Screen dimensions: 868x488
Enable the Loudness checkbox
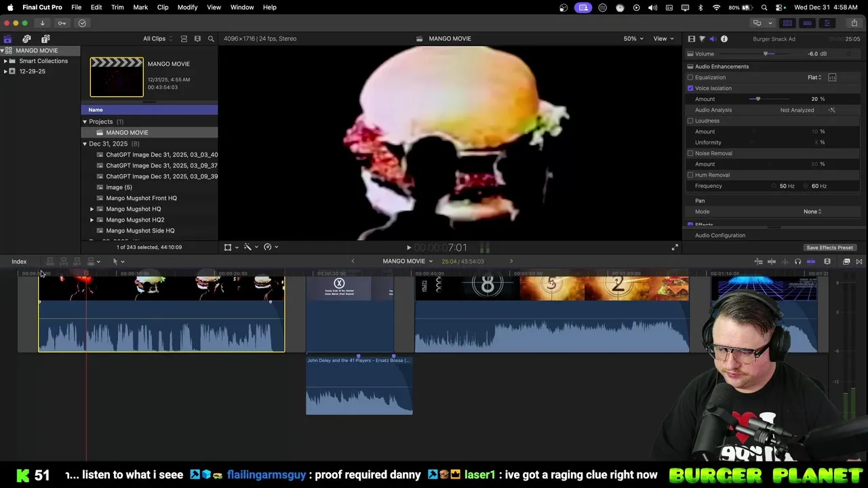pos(690,121)
